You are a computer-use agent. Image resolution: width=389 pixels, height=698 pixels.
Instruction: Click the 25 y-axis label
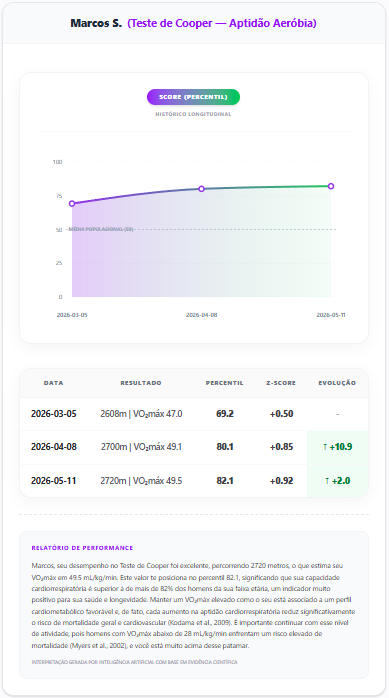coord(59,263)
